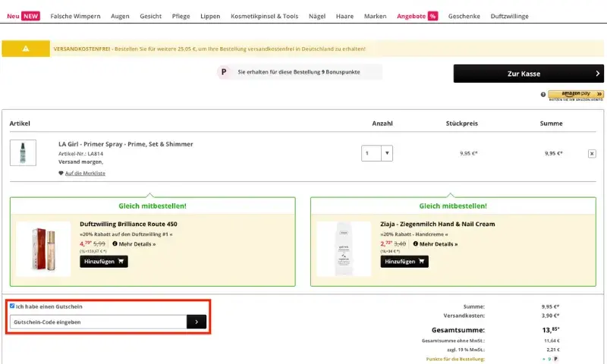The width and height of the screenshot is (607, 364).
Task: Focus the Gutschein-Code eingeben field
Action: 99,322
